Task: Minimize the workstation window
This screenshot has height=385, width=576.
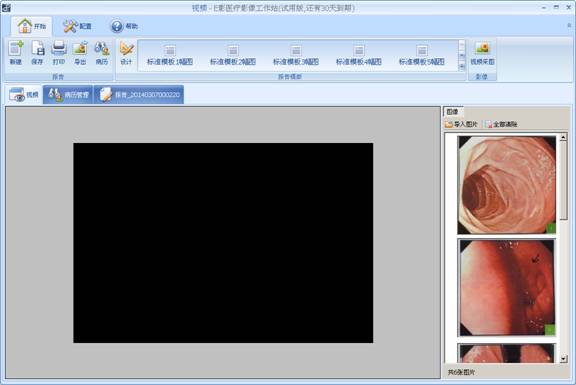Action: coord(544,7)
